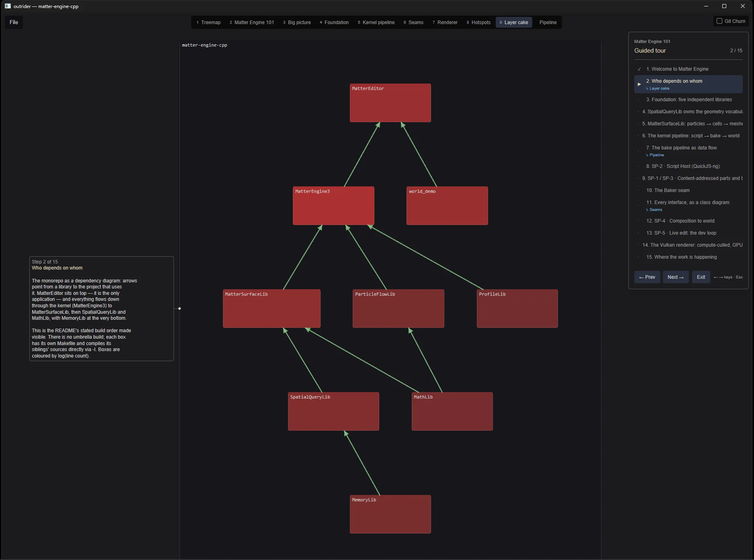The image size is (754, 560).
Task: Open step 8 SP-2 Script Host
Action: 689,166
